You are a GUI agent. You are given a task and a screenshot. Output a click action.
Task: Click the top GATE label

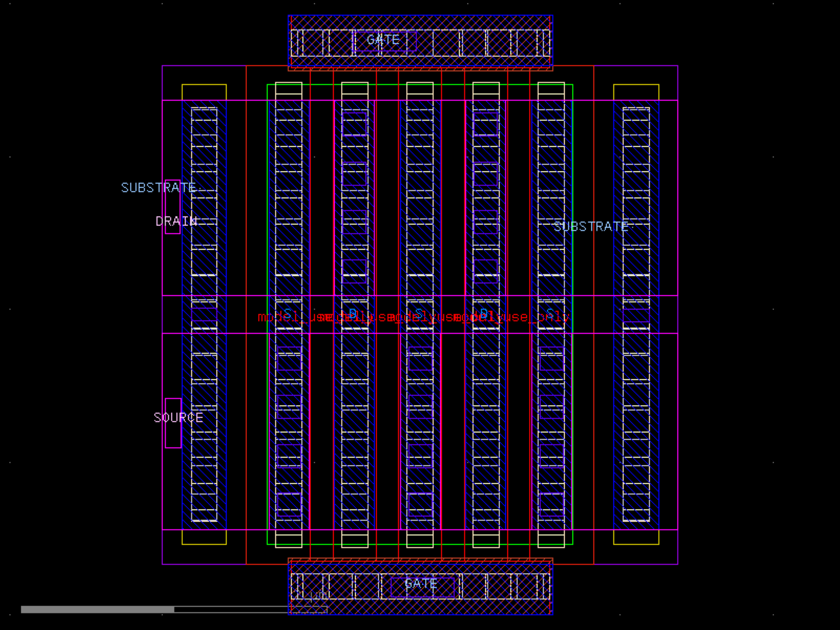pos(383,40)
